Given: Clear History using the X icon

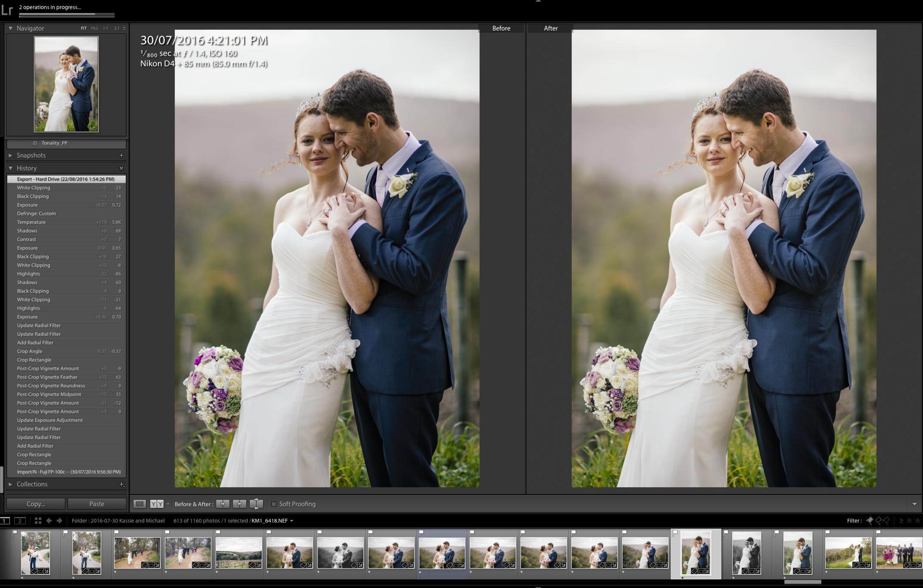Looking at the screenshot, I should pos(121,168).
